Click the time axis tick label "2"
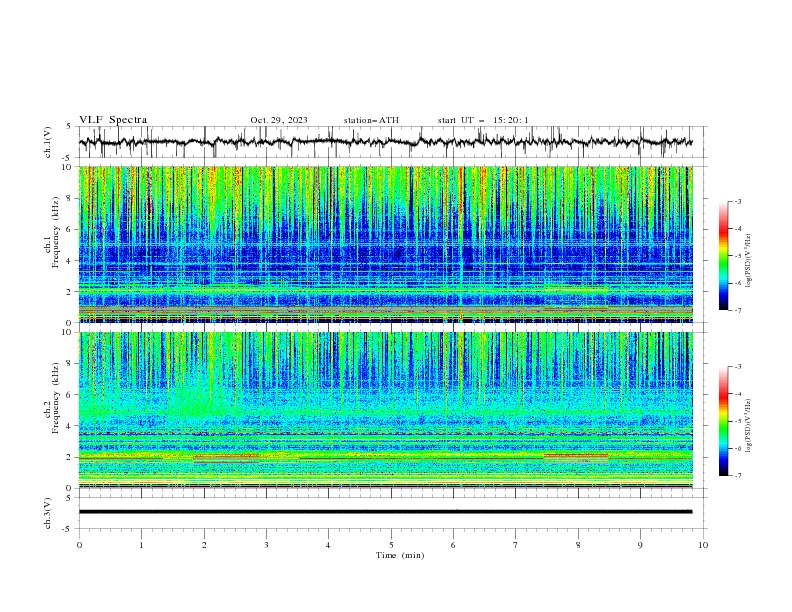The width and height of the screenshot is (792, 612). (x=204, y=545)
